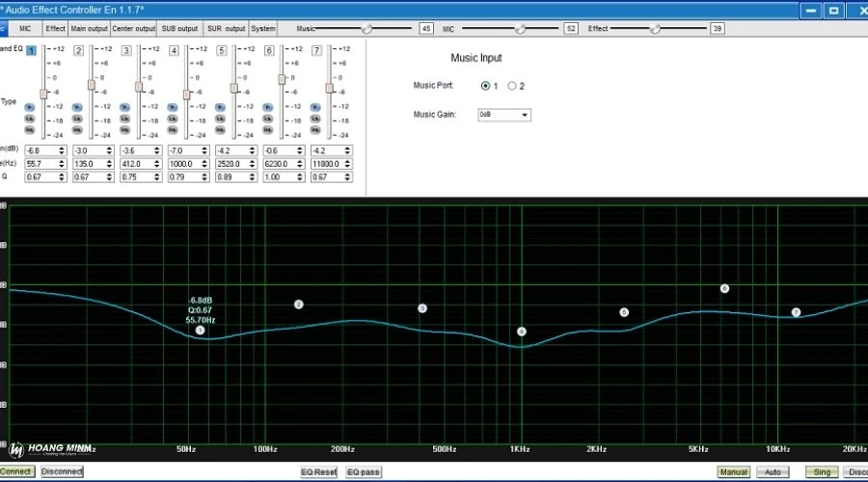Select EQ band number 4 box
This screenshot has width=868, height=482.
tap(174, 50)
